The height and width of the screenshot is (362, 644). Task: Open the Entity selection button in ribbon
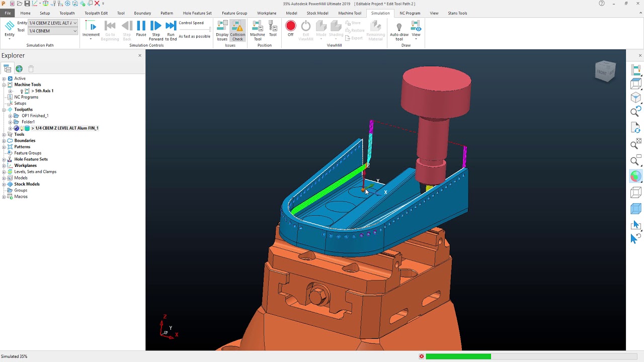(x=10, y=30)
